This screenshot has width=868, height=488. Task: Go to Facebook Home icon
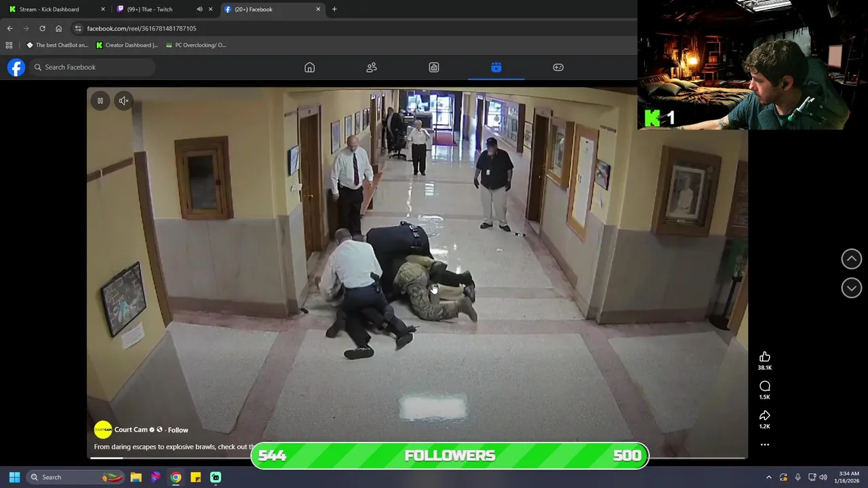[309, 67]
